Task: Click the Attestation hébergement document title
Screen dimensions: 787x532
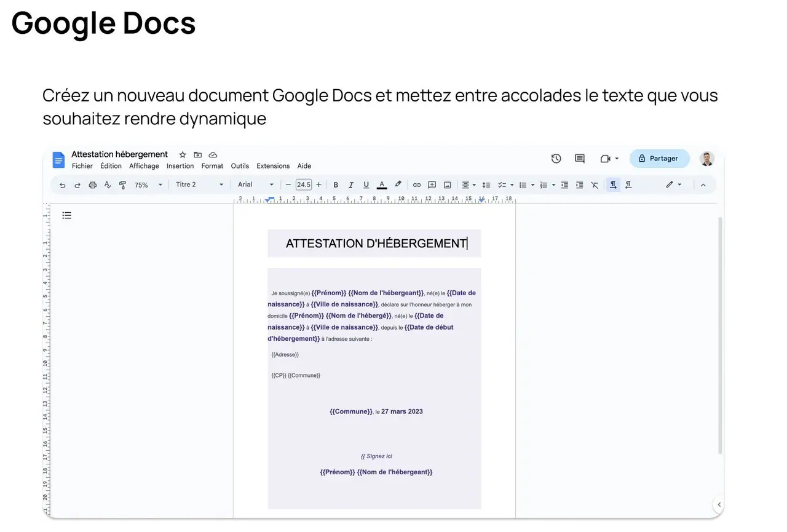Action: coord(119,154)
